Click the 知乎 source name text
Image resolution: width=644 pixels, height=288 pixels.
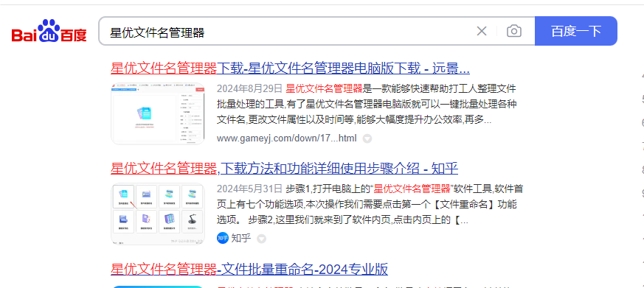point(241,238)
